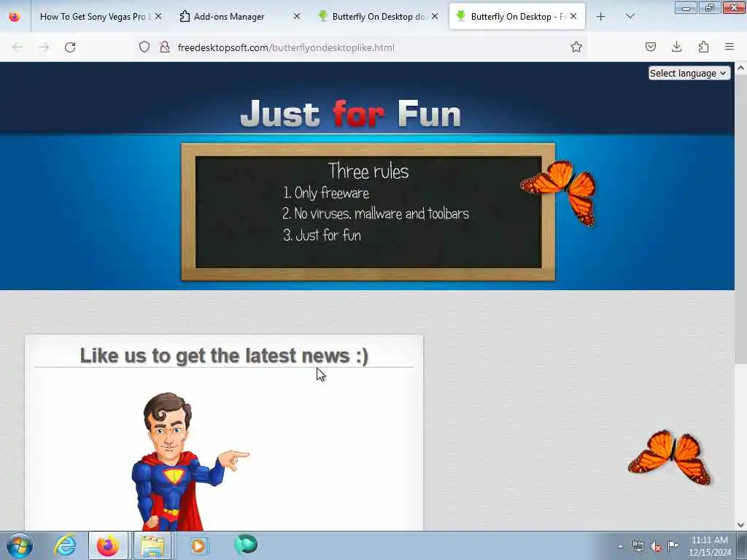Click the forward navigation arrow
Screen dimensions: 747x560
44,47
